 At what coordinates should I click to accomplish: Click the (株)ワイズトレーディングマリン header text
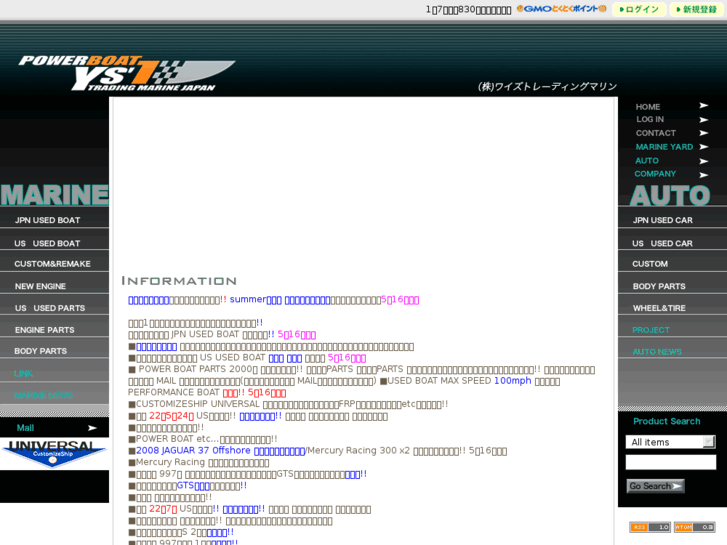[547, 86]
